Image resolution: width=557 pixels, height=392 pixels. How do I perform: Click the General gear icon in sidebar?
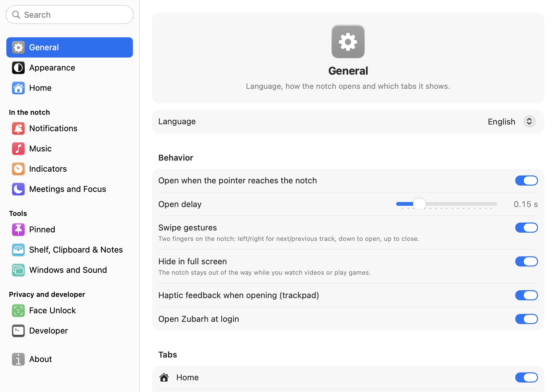(x=18, y=47)
